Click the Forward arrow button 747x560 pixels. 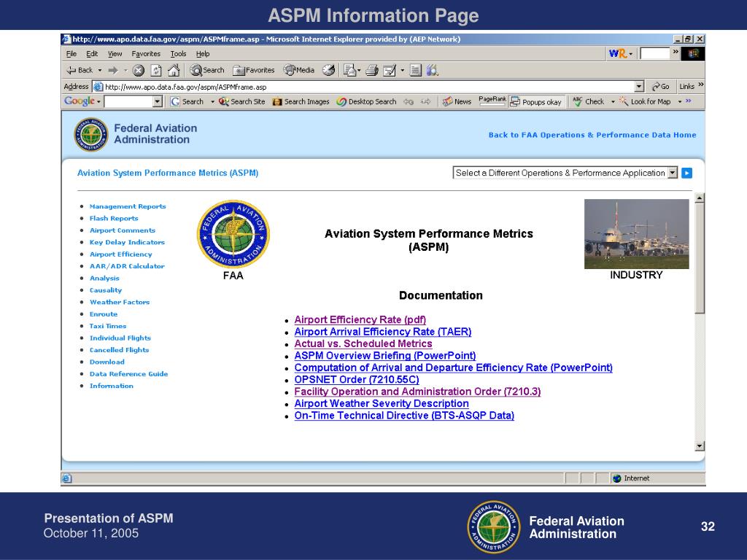pos(113,71)
